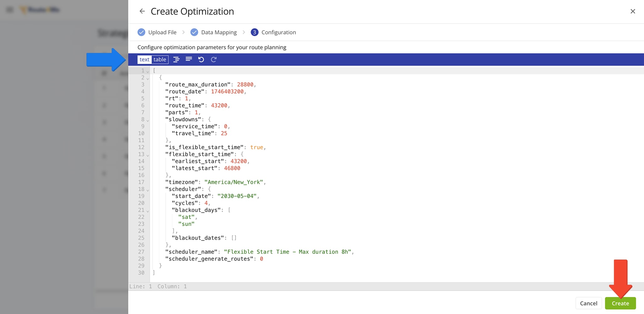644x314 pixels.
Task: Open the Data Mapping step
Action: (214, 32)
